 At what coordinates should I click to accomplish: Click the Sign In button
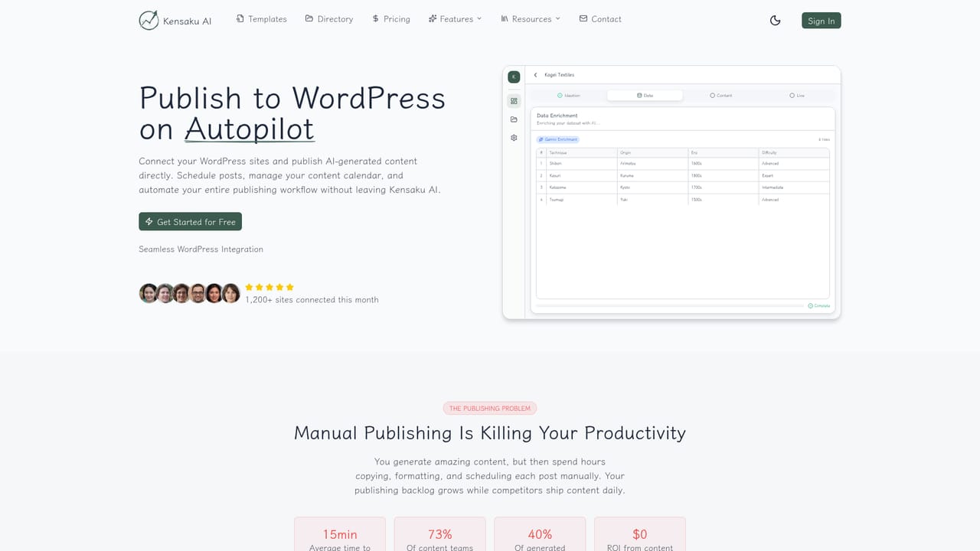click(x=822, y=21)
